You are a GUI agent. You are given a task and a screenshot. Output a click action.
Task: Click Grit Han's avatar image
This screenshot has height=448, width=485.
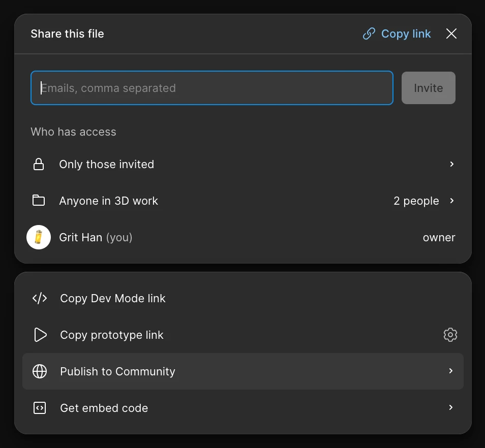(x=39, y=237)
